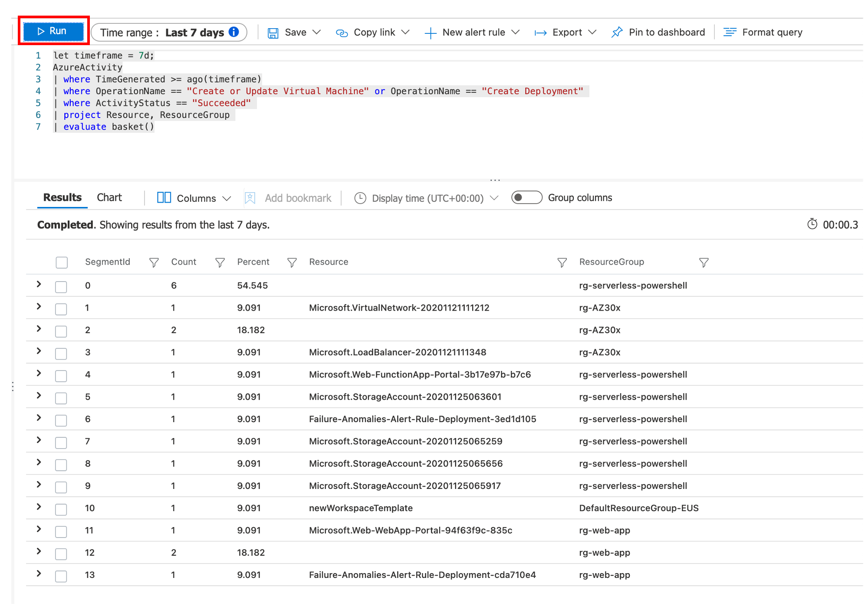Click the Resource column filter funnel
868x610 pixels.
click(x=562, y=262)
